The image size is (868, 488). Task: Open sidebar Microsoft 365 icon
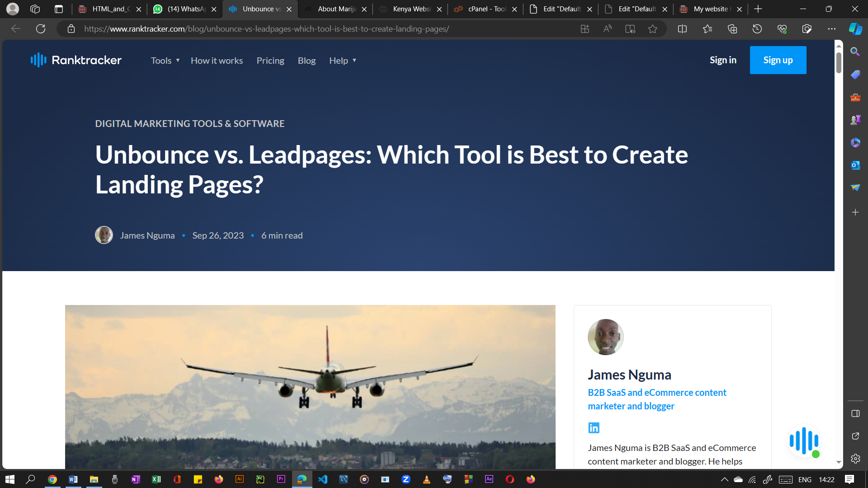point(855,143)
